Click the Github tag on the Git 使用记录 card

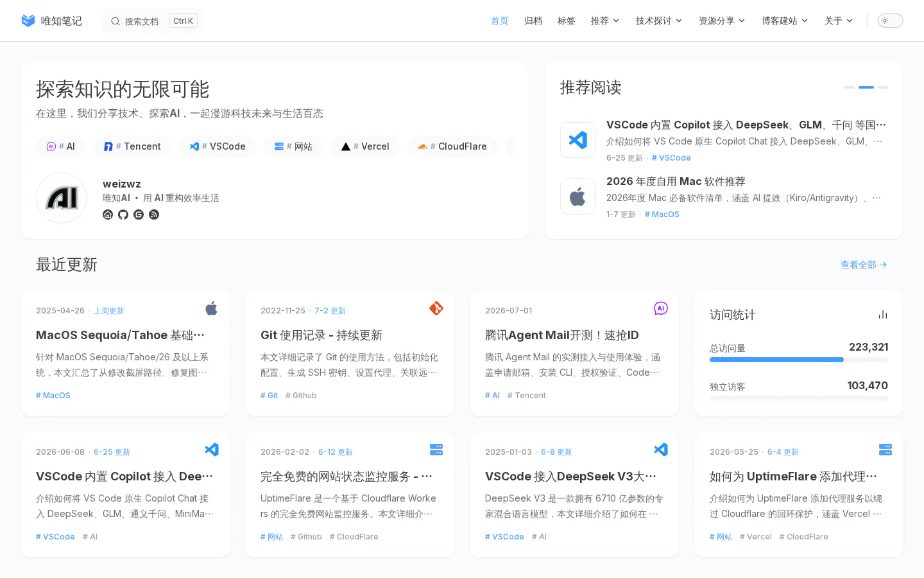(x=301, y=396)
